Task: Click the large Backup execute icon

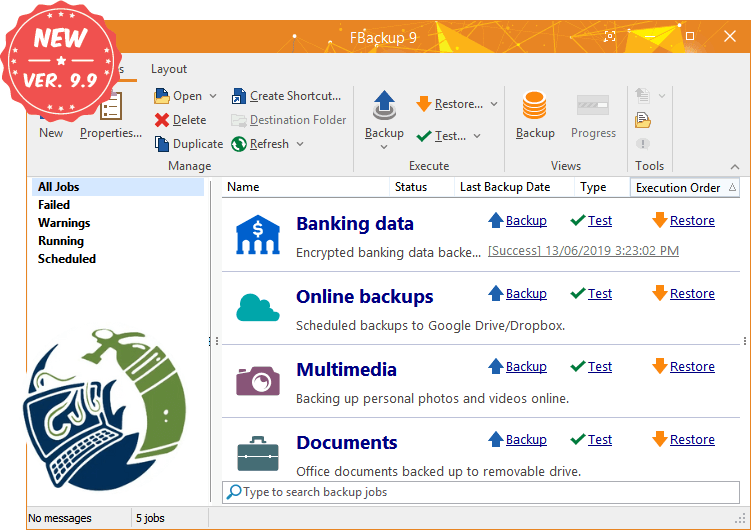Action: [x=384, y=105]
